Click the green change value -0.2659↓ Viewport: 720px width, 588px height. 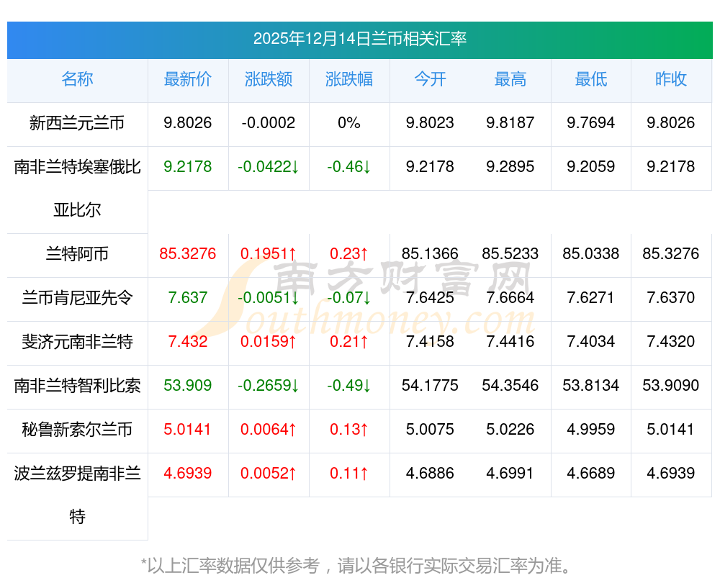coord(269,386)
